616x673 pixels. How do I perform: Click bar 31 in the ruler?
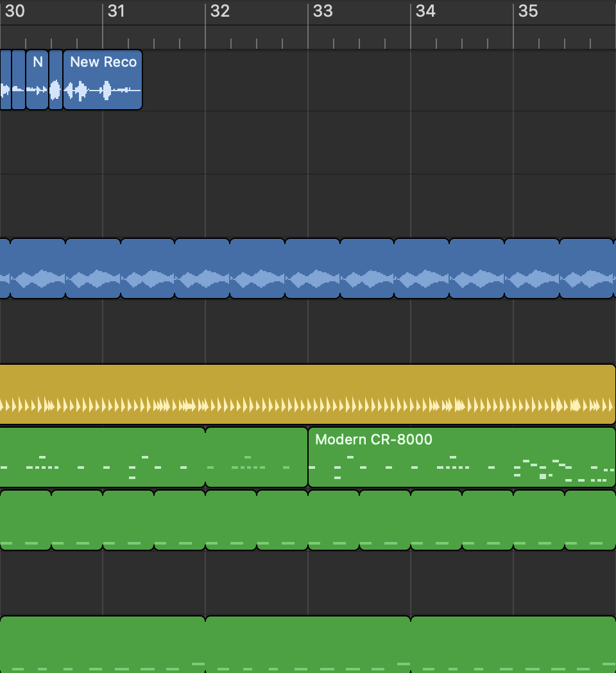pos(116,11)
